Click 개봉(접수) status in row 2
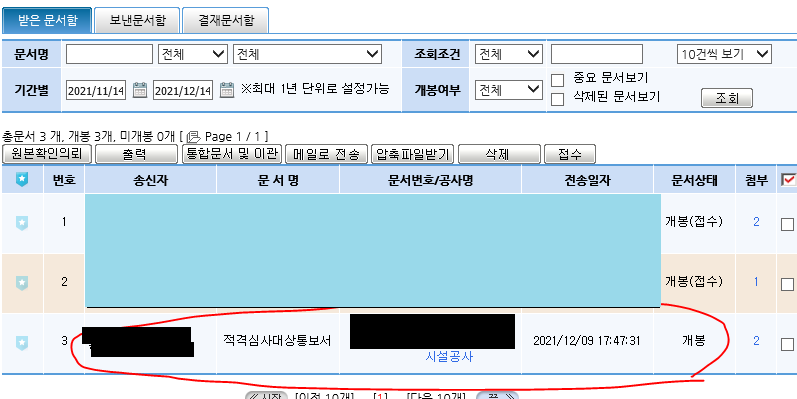Image resolution: width=797 pixels, height=399 pixels. [x=693, y=281]
